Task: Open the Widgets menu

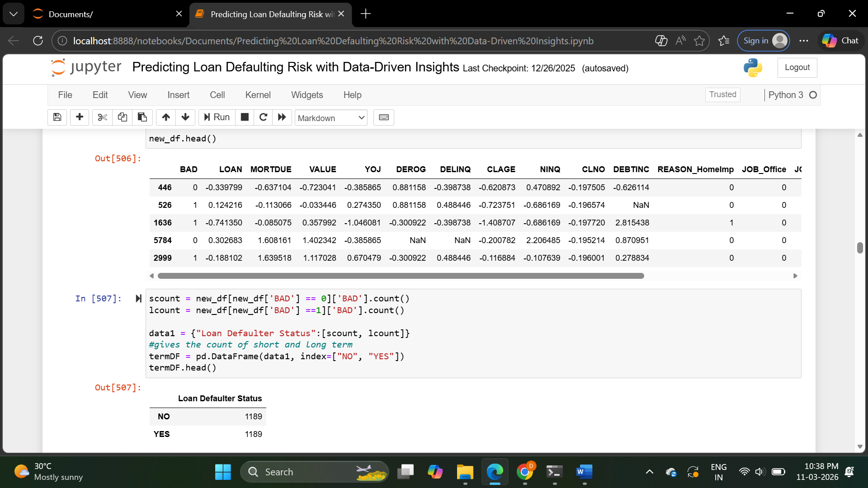Action: tap(307, 95)
